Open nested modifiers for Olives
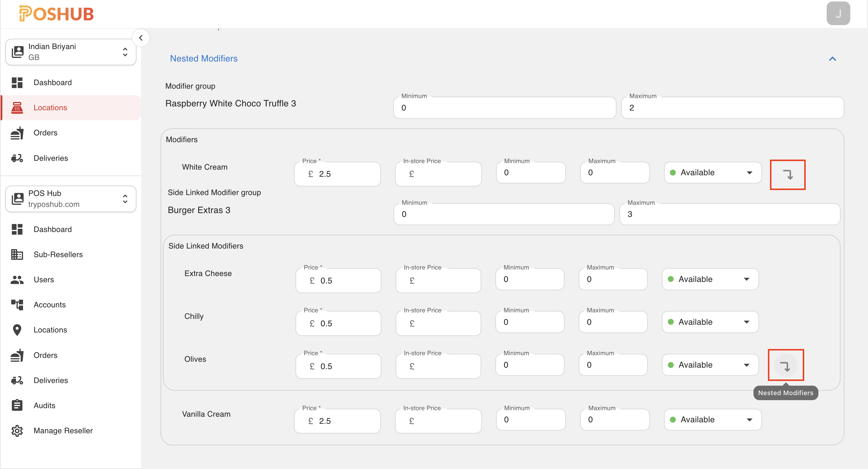868x469 pixels. pos(785,366)
